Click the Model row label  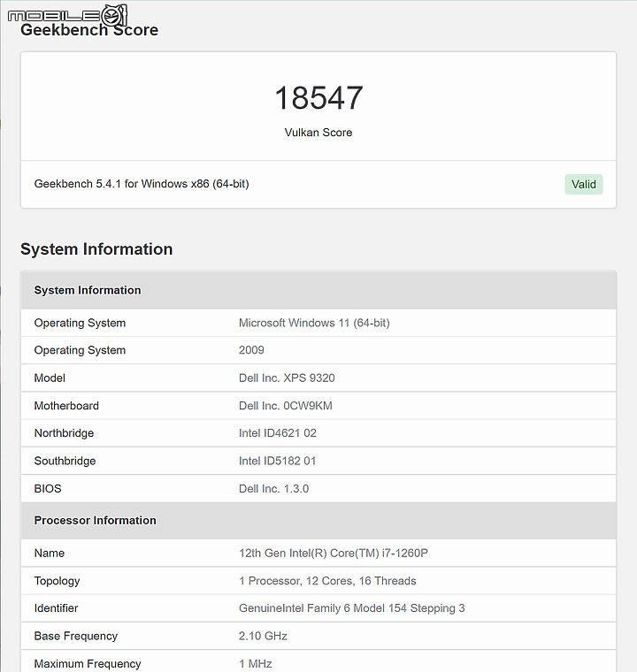50,378
